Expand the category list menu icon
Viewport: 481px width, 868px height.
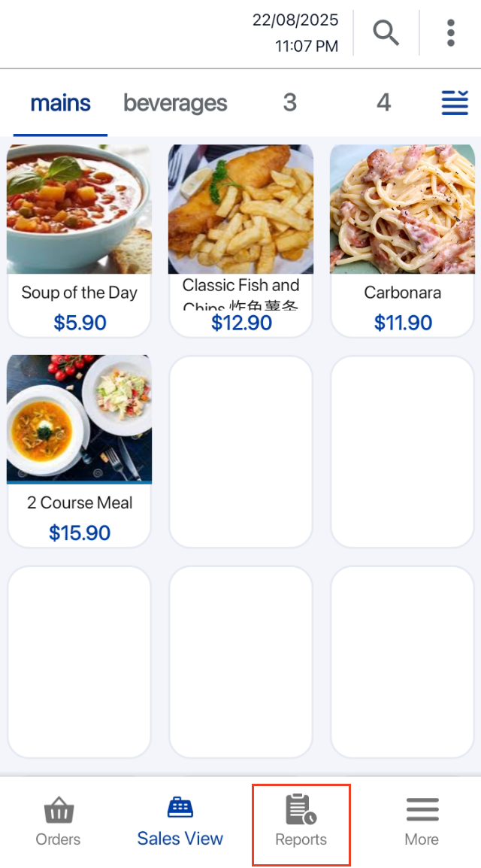pos(455,102)
